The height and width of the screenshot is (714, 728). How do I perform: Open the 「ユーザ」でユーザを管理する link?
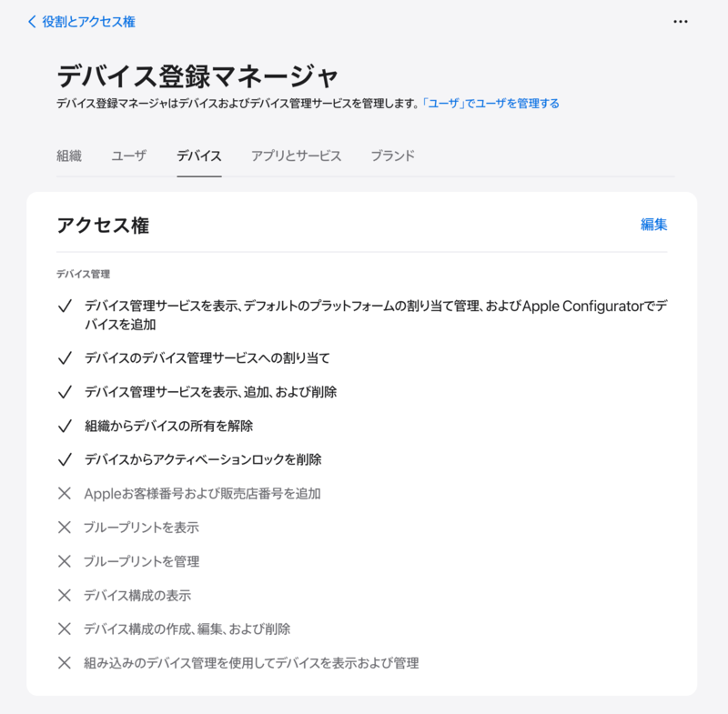(490, 104)
